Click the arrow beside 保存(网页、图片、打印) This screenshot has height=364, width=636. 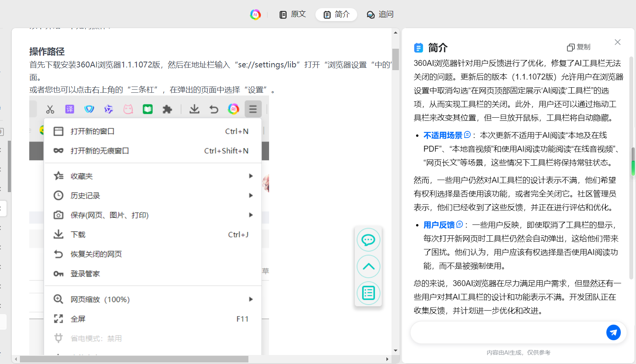(x=251, y=215)
